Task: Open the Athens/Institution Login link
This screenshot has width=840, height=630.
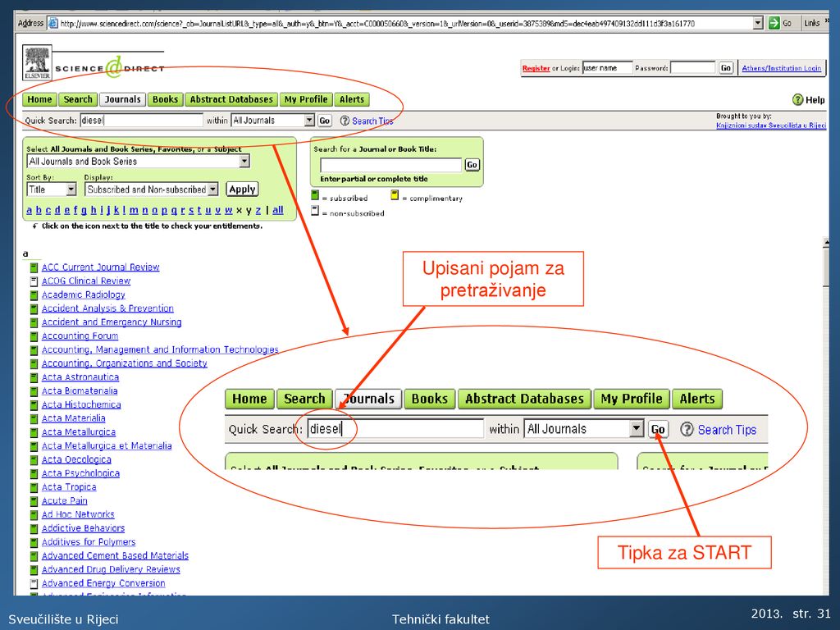Action: 782,69
